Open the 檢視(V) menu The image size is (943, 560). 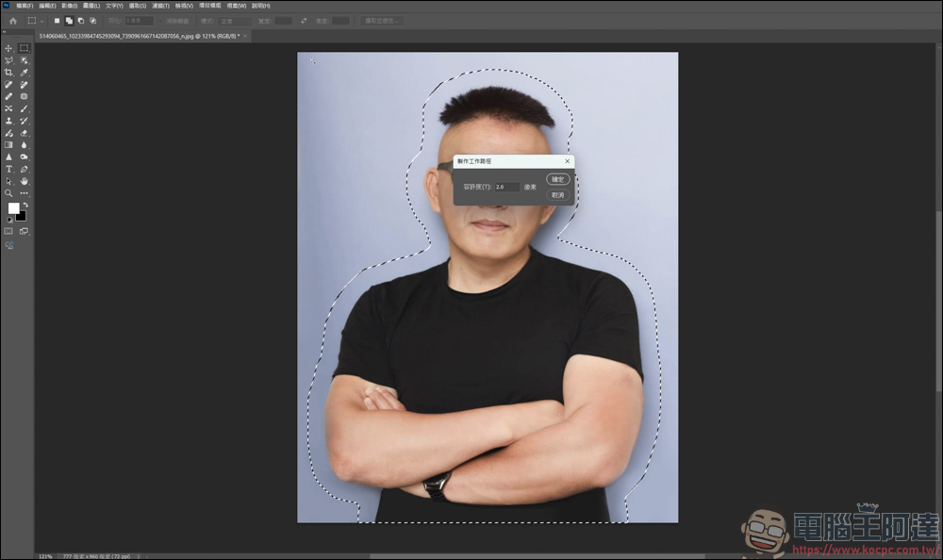tap(184, 6)
